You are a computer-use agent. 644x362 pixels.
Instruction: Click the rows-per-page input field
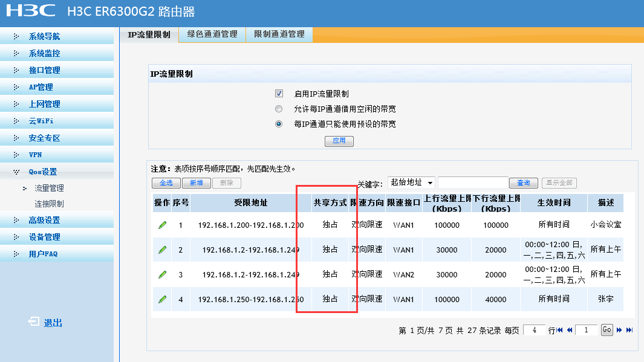535,330
